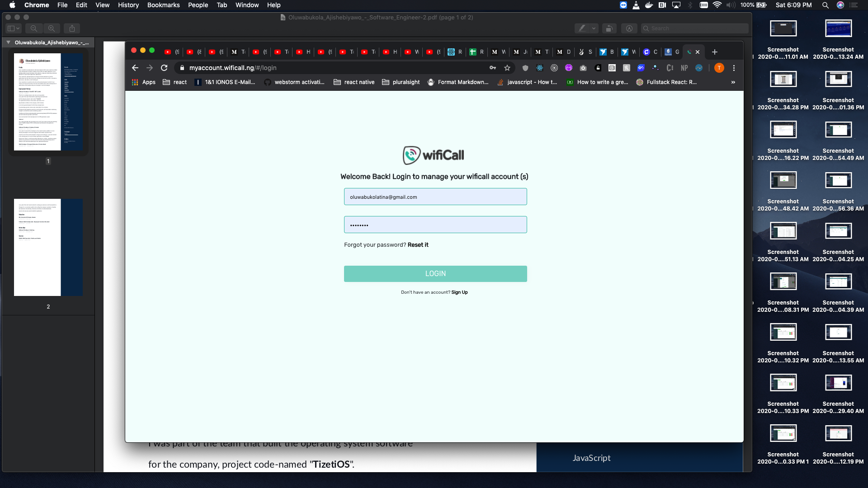Open saved passwords key icon in address bar
This screenshot has width=868, height=488.
(493, 68)
